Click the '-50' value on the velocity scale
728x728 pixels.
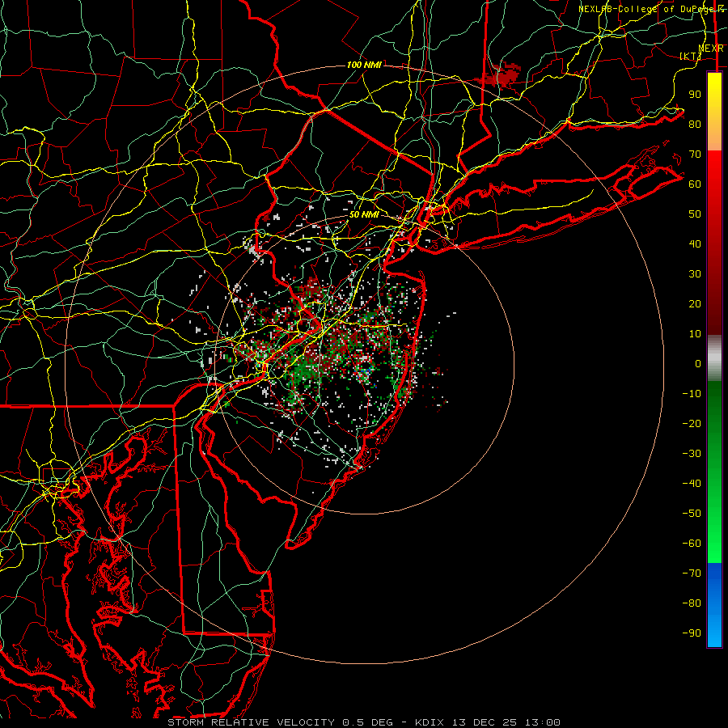pos(692,513)
